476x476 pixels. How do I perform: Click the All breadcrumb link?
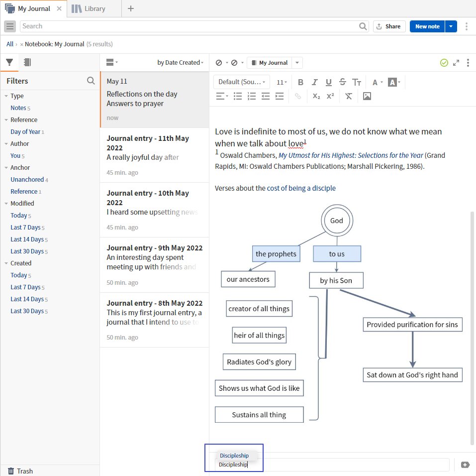pos(10,44)
